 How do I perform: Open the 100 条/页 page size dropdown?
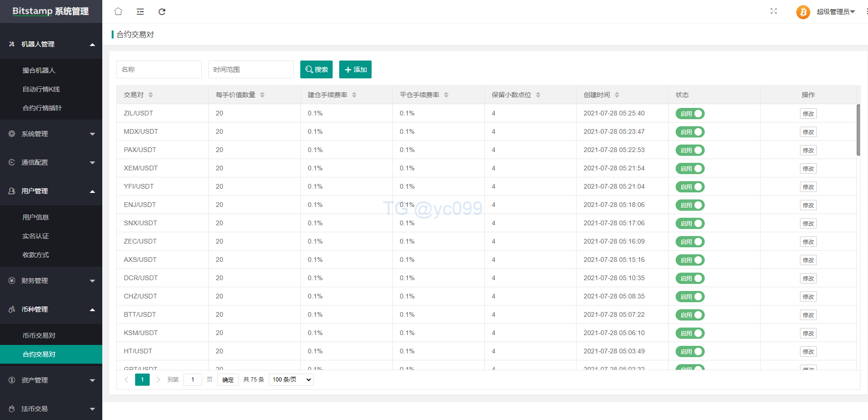point(291,380)
